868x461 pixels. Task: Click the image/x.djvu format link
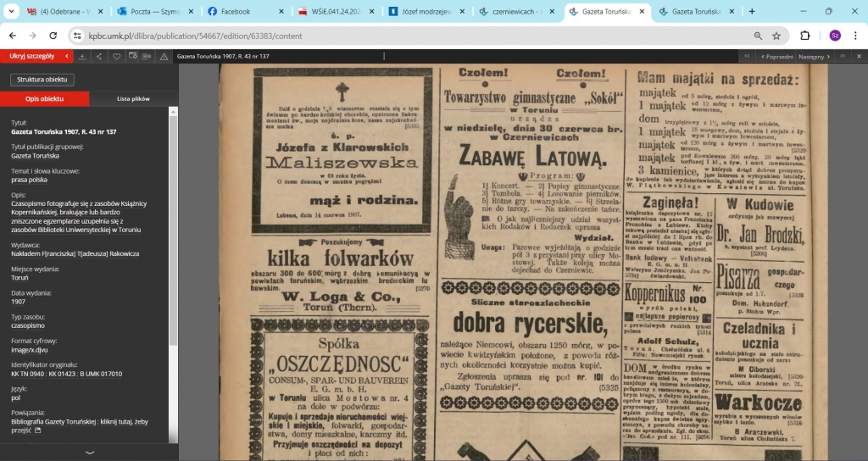tap(30, 350)
